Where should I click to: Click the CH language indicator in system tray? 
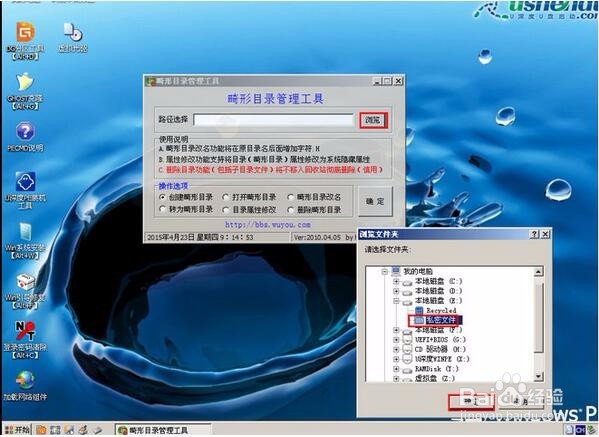(580, 431)
